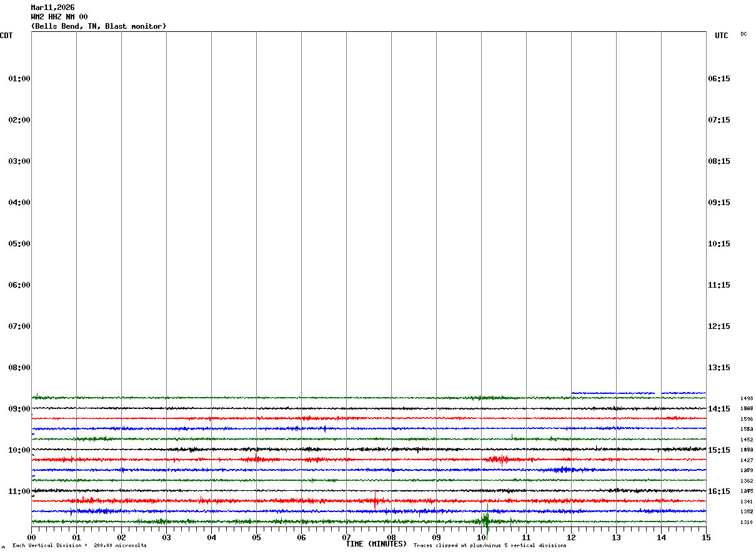Screen dimensions: 756x554
Task: Click minute 05 on the bottom axis
Action: click(x=256, y=537)
